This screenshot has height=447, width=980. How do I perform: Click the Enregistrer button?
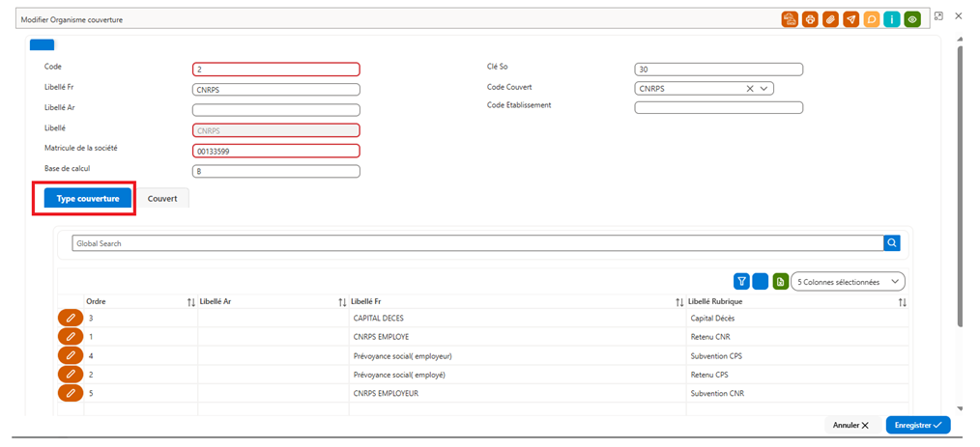click(918, 425)
